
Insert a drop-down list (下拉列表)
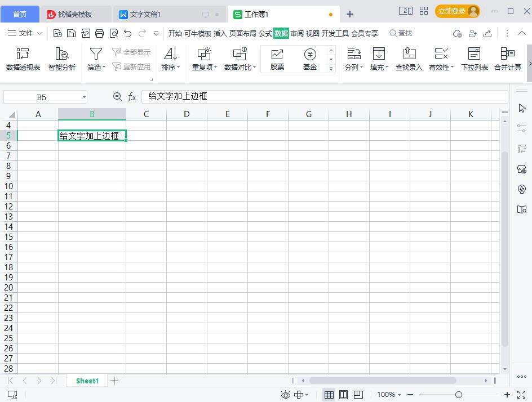click(x=475, y=59)
